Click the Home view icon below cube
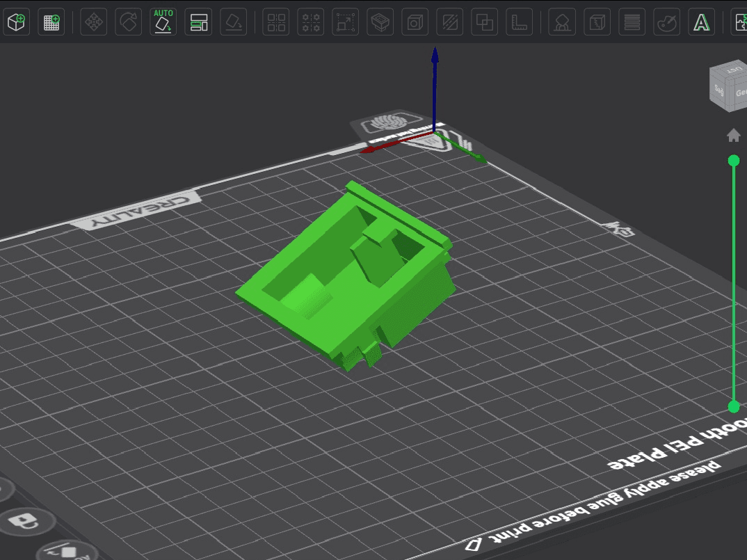The height and width of the screenshot is (560, 747). (x=734, y=136)
